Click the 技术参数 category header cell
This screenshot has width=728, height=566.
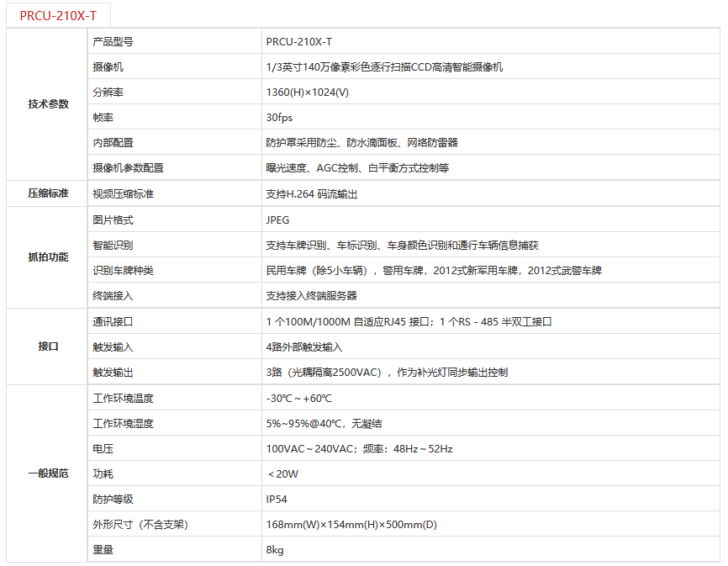coord(48,104)
